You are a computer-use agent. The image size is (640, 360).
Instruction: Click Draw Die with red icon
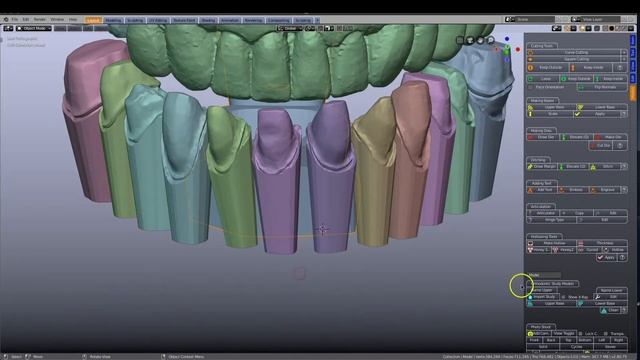pyautogui.click(x=543, y=137)
